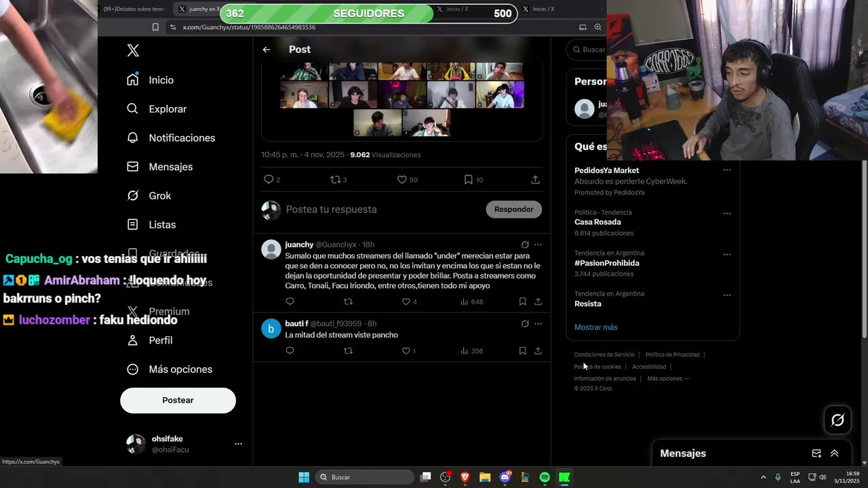The image size is (868, 488).
Task: Click Grok icon on juanchy reply
Action: (525, 245)
